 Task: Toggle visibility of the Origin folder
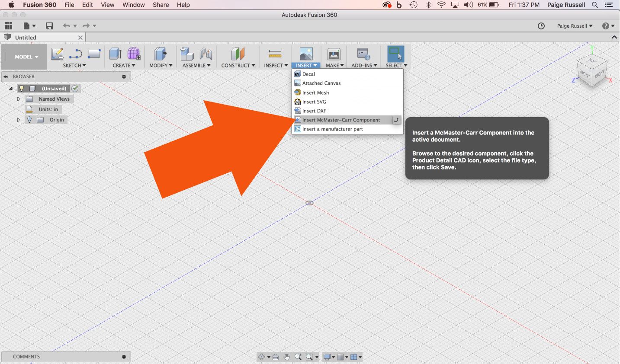(29, 120)
